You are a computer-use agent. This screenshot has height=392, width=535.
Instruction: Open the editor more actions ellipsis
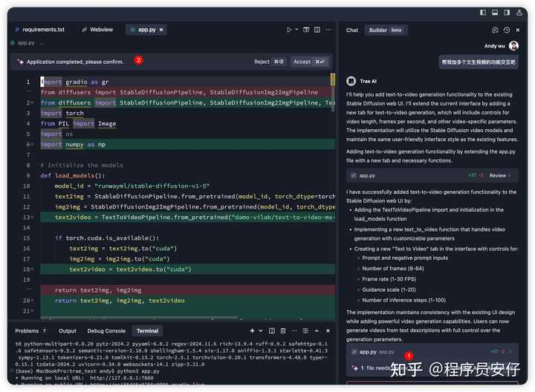tap(328, 30)
